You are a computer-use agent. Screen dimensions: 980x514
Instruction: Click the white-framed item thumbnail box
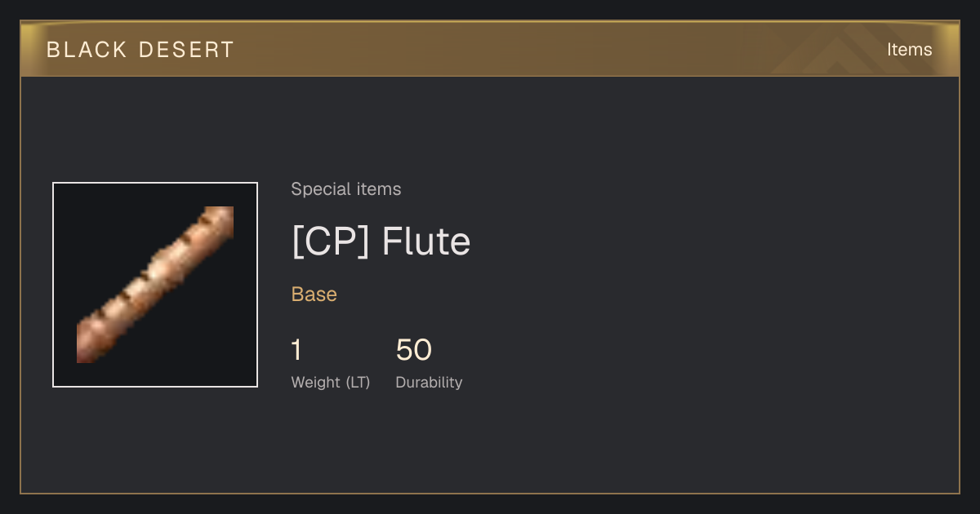(x=155, y=285)
